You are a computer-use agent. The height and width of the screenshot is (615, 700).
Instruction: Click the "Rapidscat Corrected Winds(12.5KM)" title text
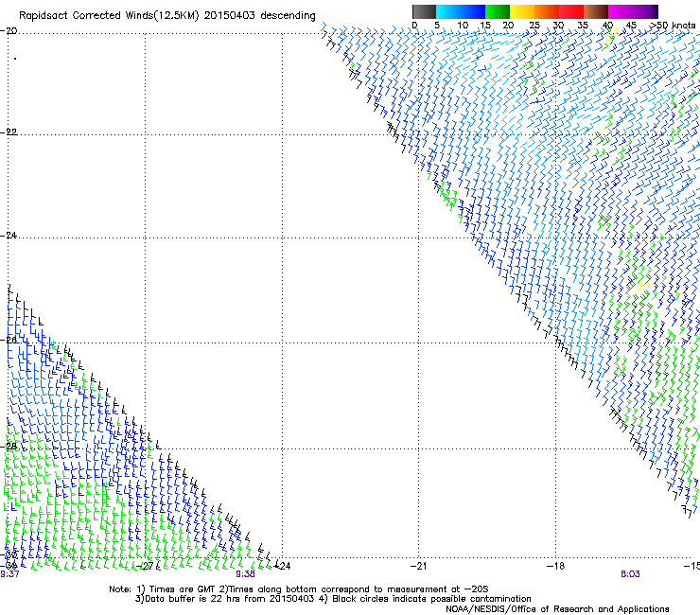point(109,16)
